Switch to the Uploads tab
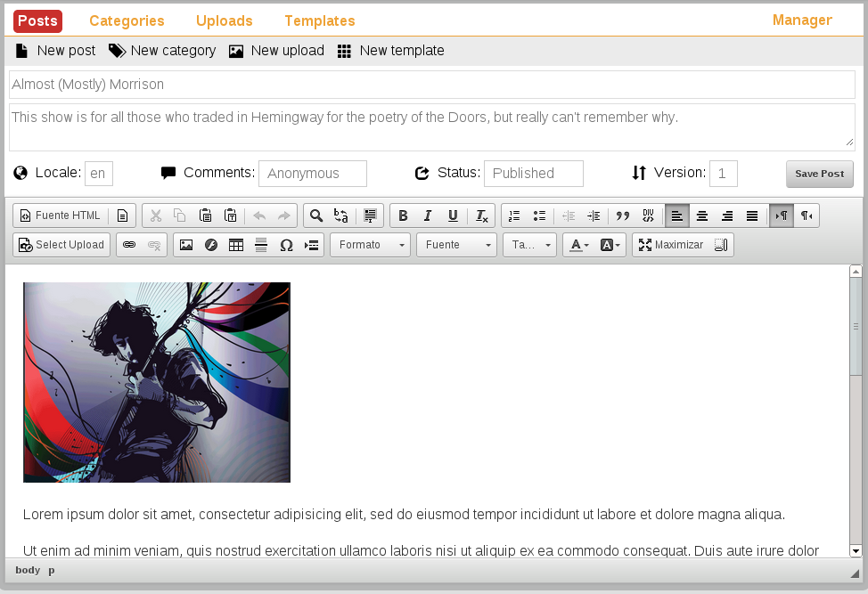 tap(225, 21)
